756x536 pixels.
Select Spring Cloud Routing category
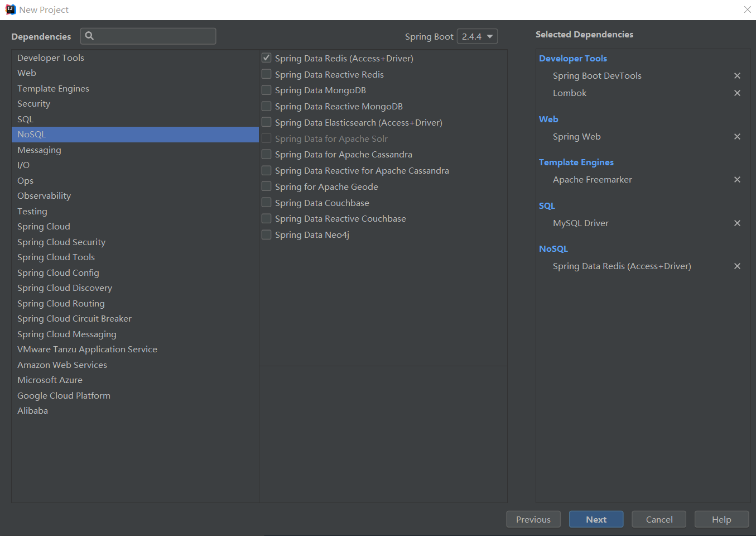pyautogui.click(x=135, y=303)
